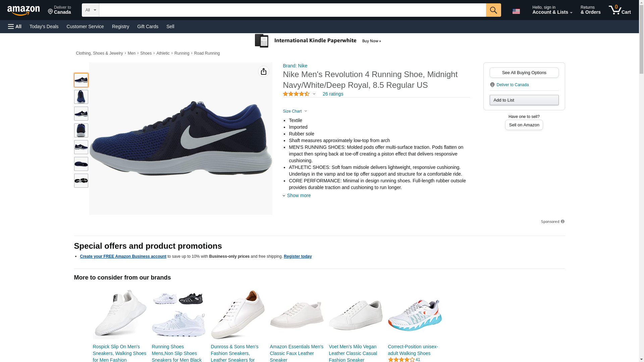Open the search category All dropdown

tap(91, 10)
